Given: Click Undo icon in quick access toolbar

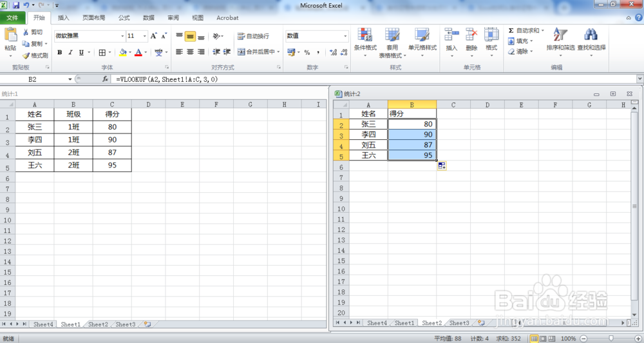Looking at the screenshot, I should point(26,5).
